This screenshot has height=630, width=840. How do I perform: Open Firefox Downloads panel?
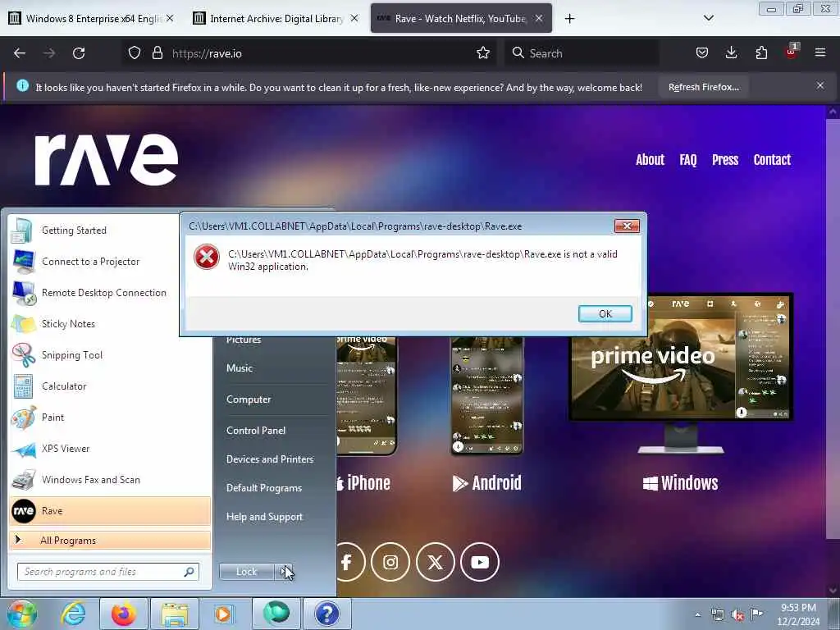(731, 53)
